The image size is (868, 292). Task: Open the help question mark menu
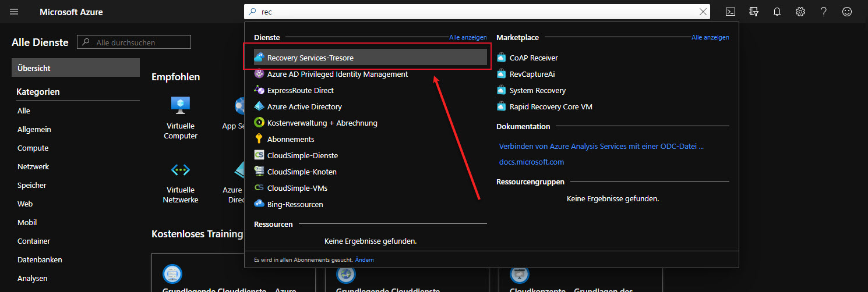coord(824,12)
